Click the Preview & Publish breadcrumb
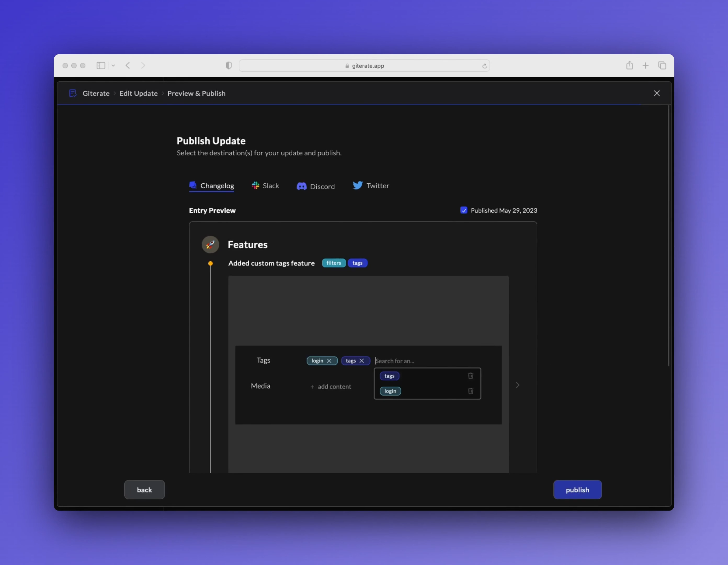 [196, 93]
